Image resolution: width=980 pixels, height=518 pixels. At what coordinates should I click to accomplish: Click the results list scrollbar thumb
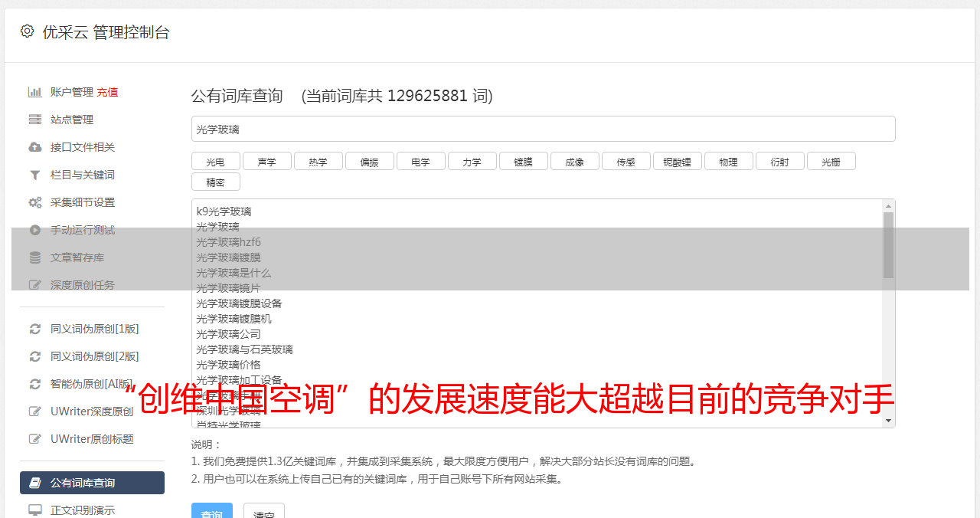point(888,245)
